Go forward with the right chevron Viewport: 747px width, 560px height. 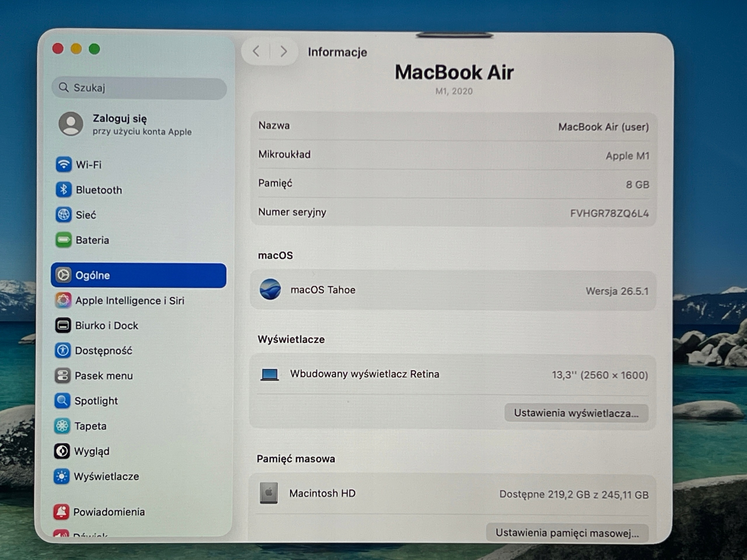pos(284,51)
